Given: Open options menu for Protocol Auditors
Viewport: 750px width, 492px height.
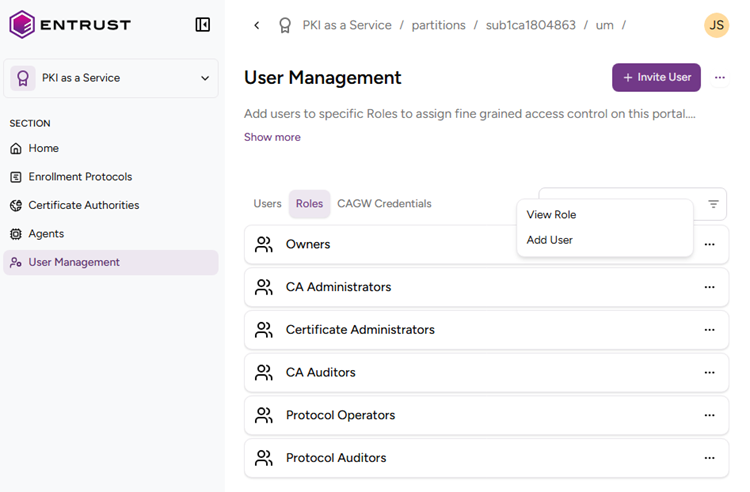Looking at the screenshot, I should tap(709, 458).
